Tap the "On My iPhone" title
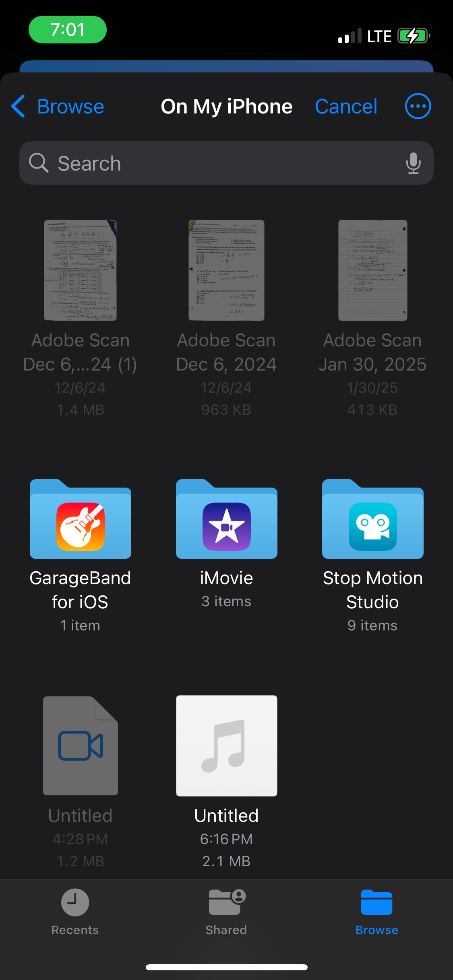This screenshot has width=453, height=980. [x=227, y=107]
